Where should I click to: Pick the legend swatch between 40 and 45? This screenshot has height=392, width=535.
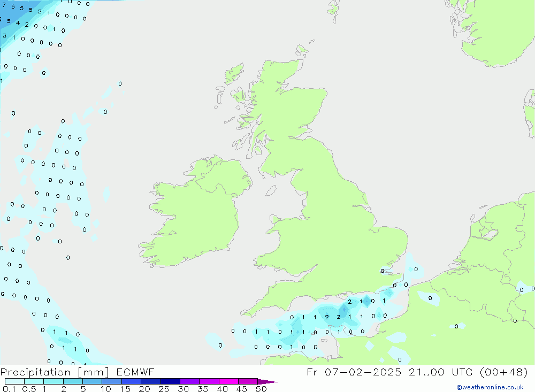(228, 381)
